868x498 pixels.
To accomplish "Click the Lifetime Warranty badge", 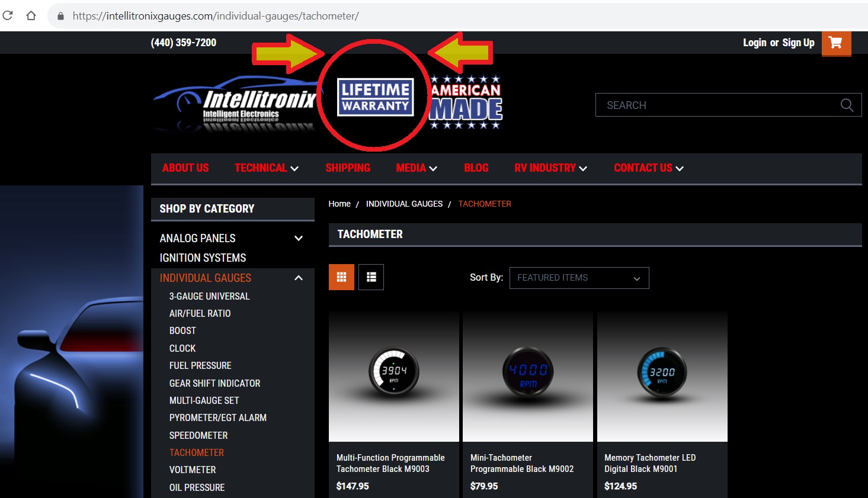I will (x=375, y=97).
